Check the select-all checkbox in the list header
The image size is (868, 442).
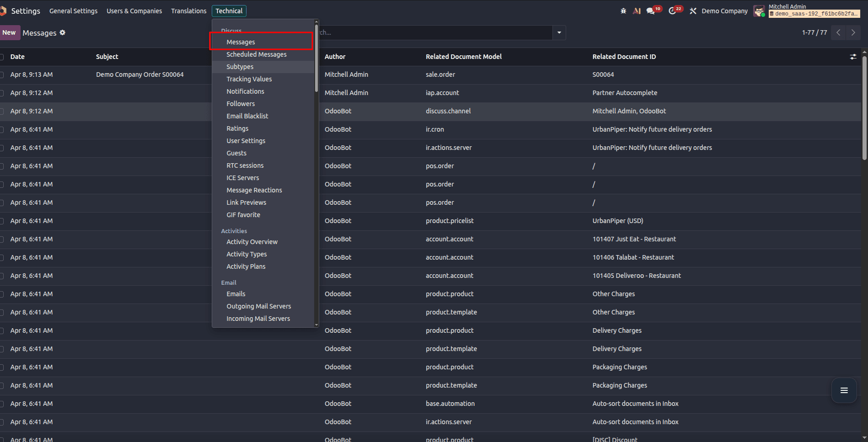tap(2, 56)
